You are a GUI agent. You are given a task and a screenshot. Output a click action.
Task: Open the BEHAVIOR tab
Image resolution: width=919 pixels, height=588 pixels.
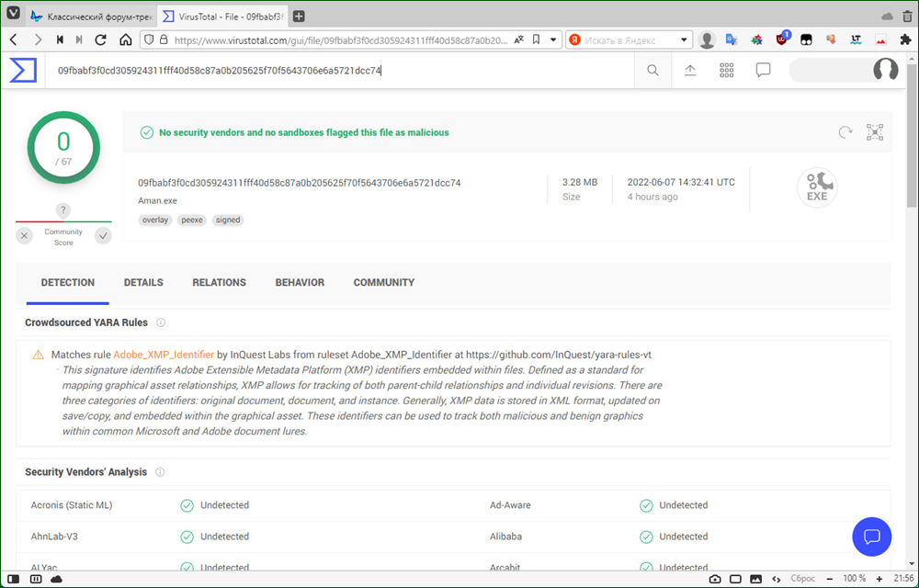tap(300, 282)
